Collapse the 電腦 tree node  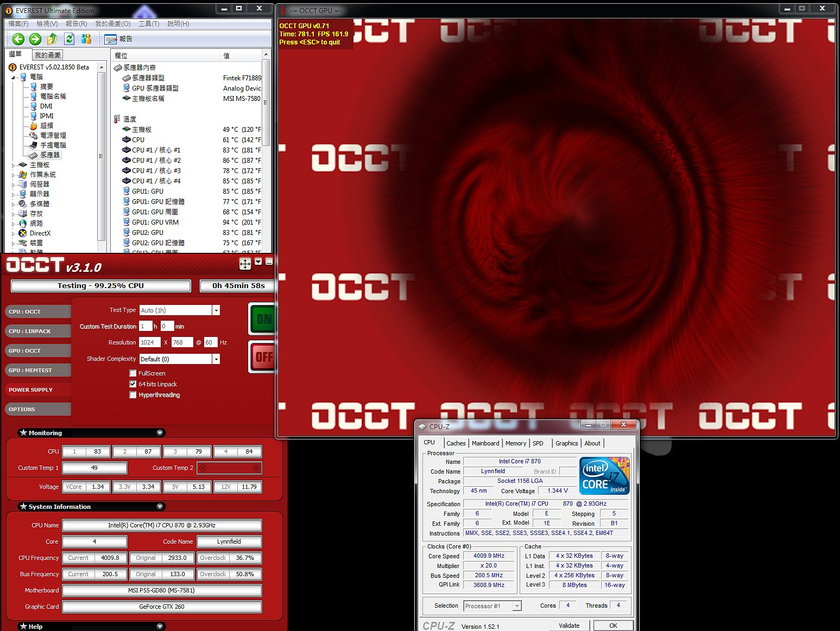(14, 77)
